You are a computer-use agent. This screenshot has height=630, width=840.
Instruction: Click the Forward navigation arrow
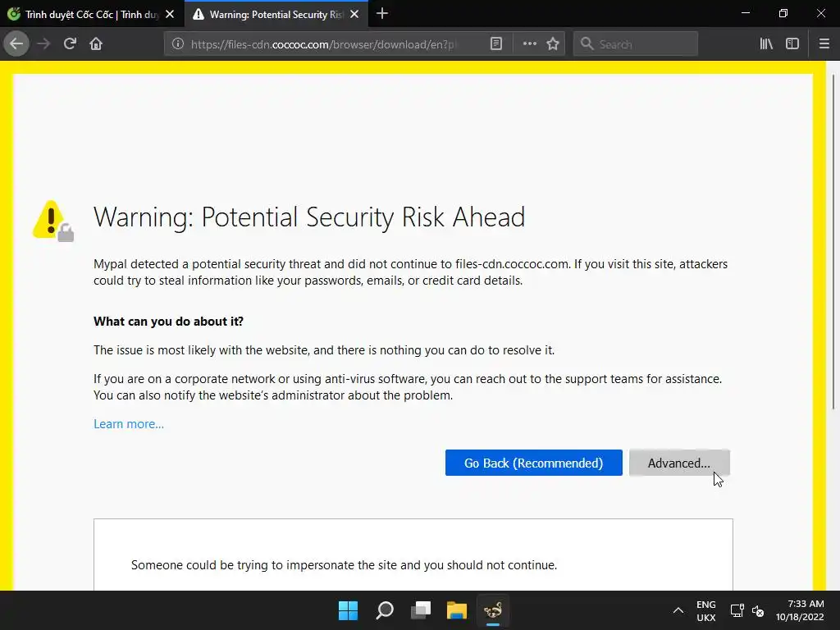(43, 44)
